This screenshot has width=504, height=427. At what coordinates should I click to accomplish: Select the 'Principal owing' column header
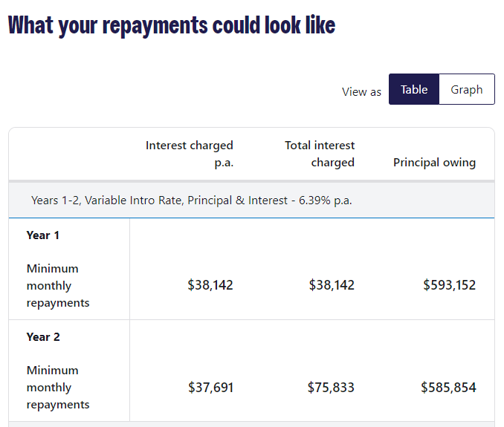[x=434, y=163]
